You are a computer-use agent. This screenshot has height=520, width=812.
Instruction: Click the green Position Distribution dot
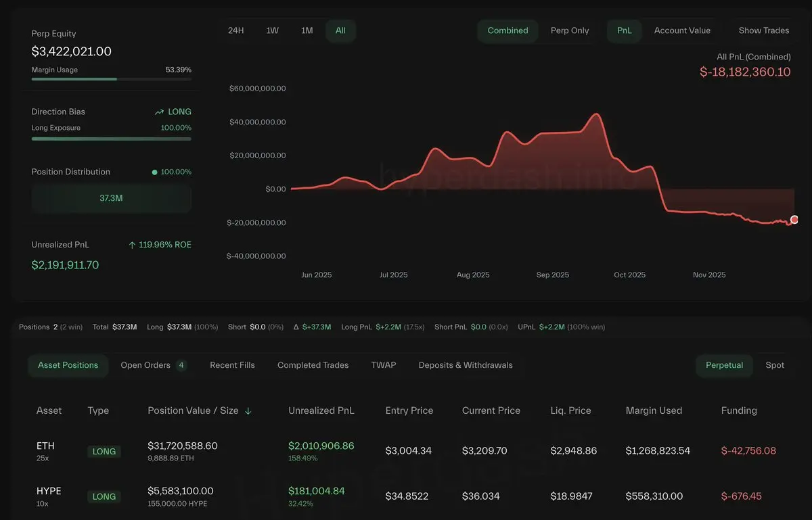point(154,172)
